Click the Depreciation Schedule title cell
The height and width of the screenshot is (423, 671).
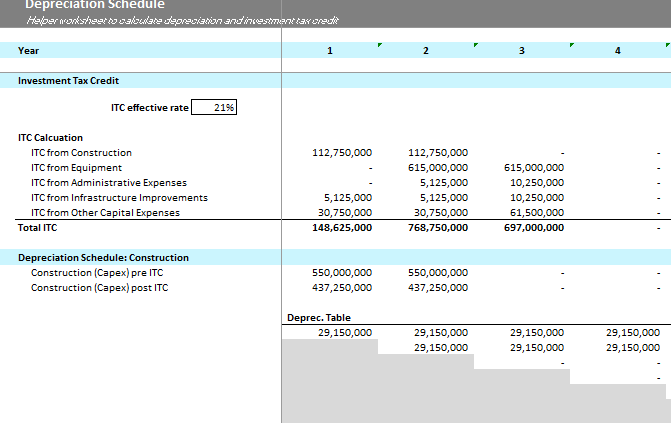[x=95, y=5]
